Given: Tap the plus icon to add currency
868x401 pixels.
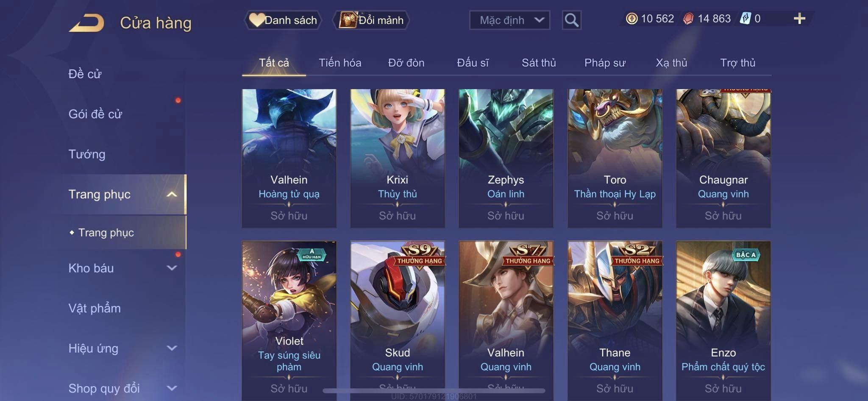Looking at the screenshot, I should [x=799, y=19].
